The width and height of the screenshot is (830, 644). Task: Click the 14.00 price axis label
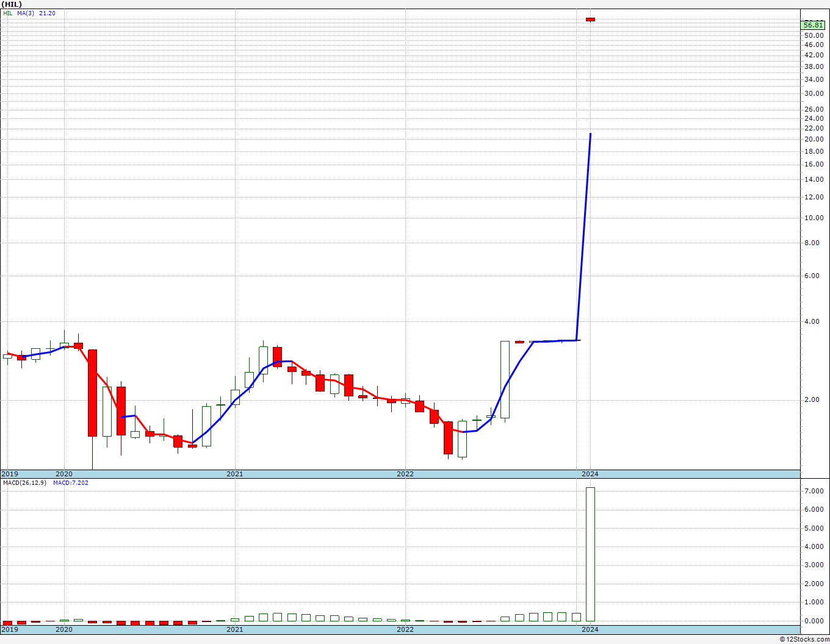(814, 180)
